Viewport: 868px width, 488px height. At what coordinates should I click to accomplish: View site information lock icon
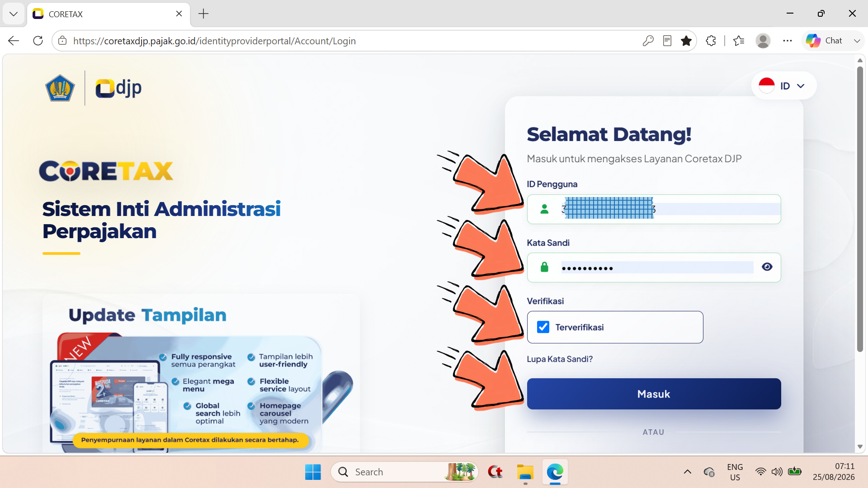point(62,41)
